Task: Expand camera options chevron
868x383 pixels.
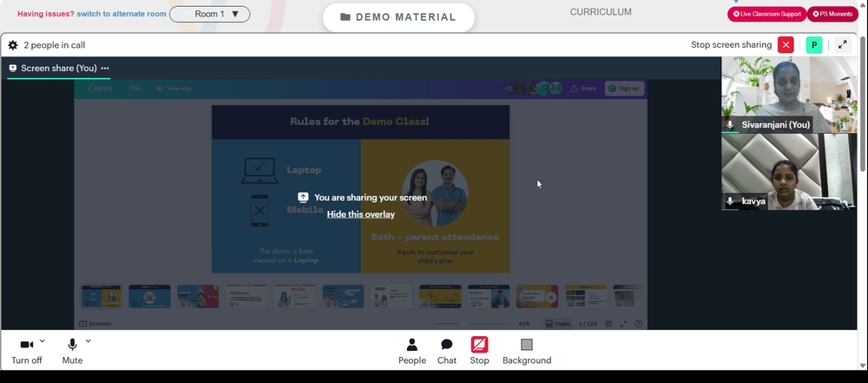Action: [43, 340]
